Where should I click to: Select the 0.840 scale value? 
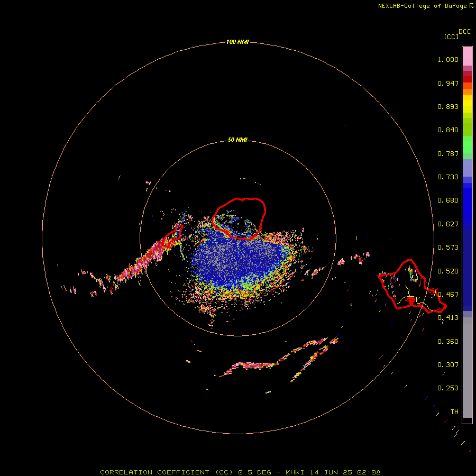click(448, 130)
